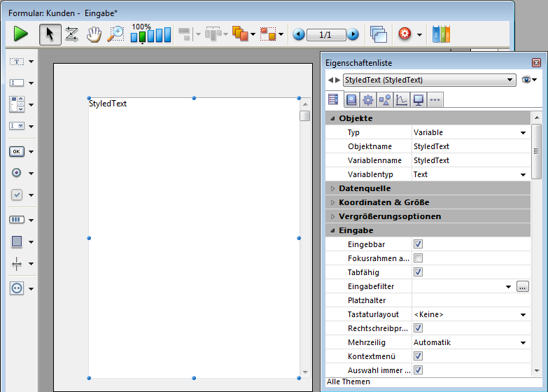Toggle the Kontextmenü checkbox

coord(418,356)
